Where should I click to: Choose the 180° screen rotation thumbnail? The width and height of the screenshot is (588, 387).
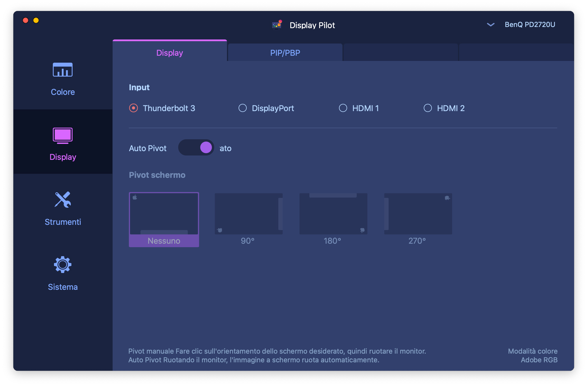coord(333,214)
